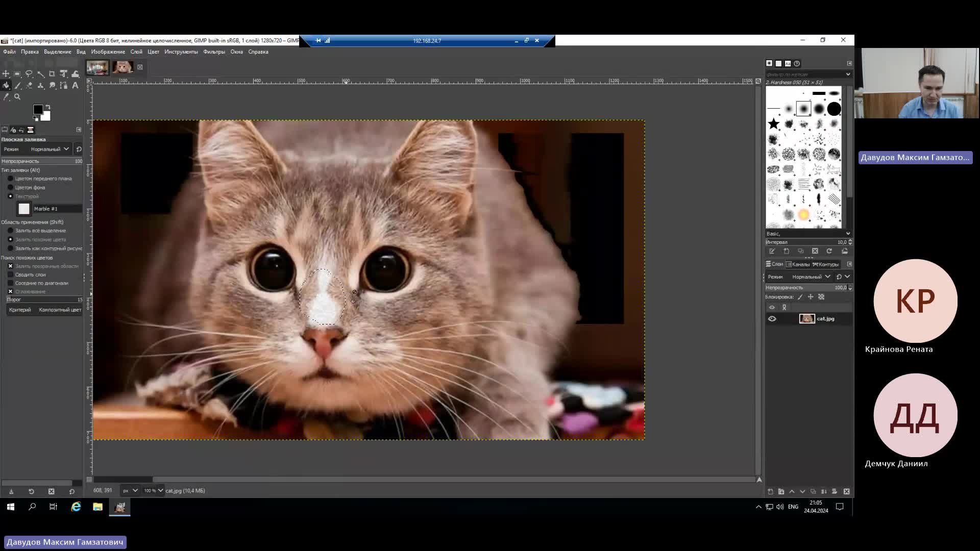
Task: Open the px units dropdown in status bar
Action: tap(130, 491)
